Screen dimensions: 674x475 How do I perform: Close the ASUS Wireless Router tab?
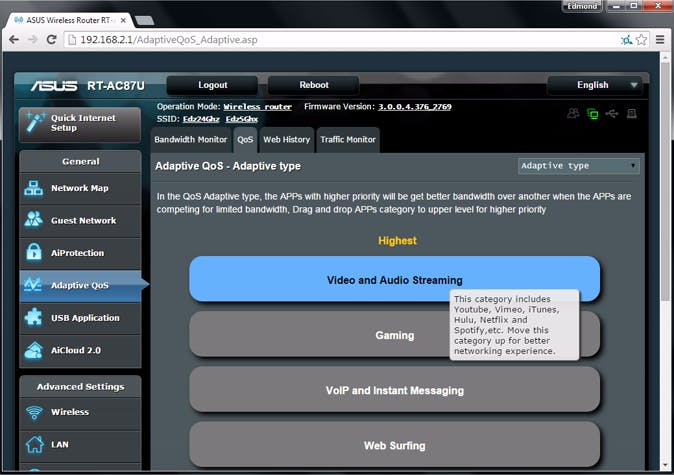coord(123,20)
